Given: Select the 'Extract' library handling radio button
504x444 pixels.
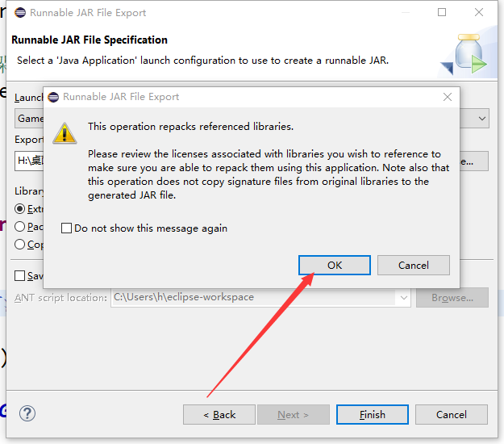Looking at the screenshot, I should pos(19,209).
